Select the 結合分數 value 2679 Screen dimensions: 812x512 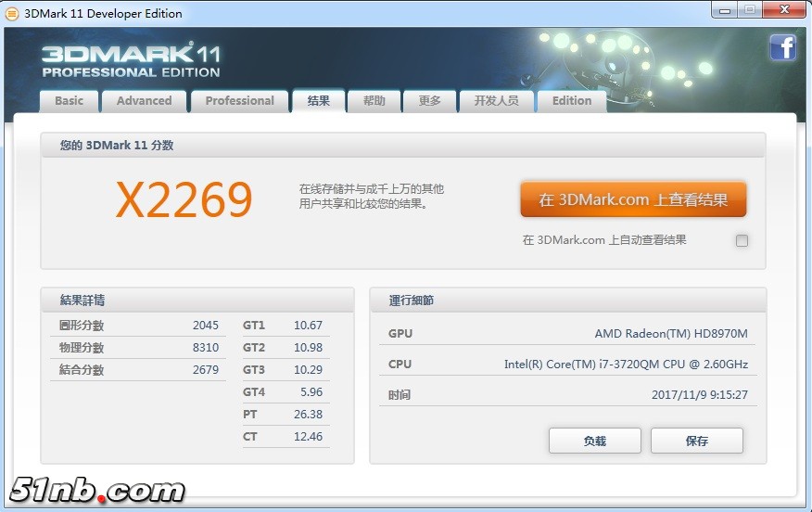[x=206, y=370]
